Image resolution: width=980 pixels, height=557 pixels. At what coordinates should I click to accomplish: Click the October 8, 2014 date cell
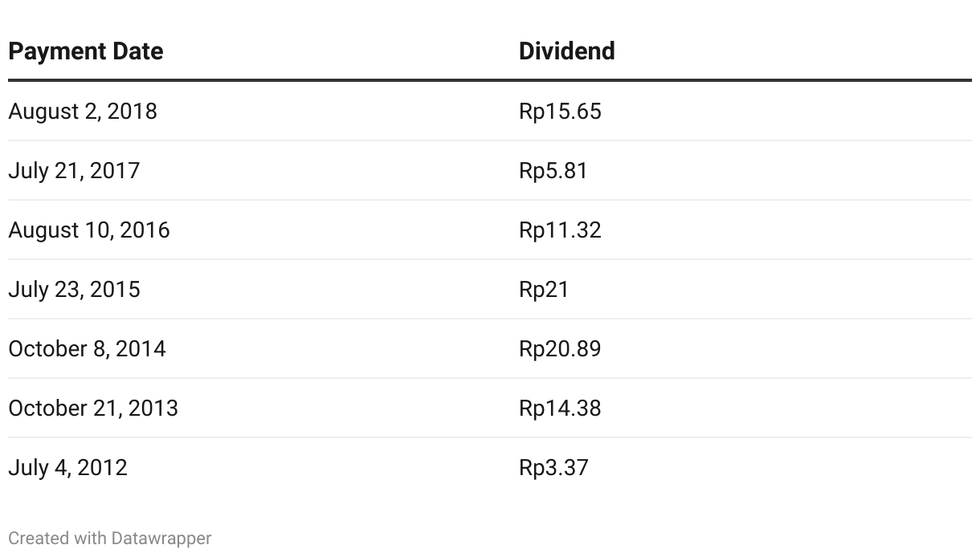(87, 349)
